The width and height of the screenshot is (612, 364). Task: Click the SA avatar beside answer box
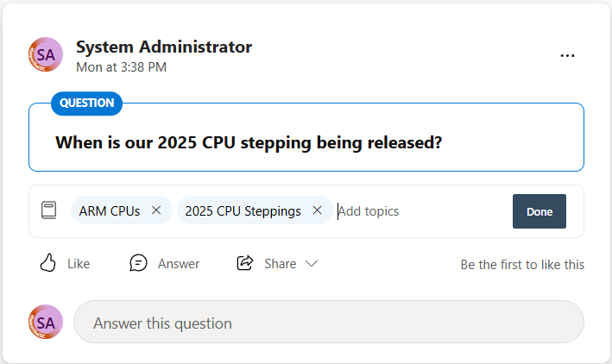pos(45,322)
